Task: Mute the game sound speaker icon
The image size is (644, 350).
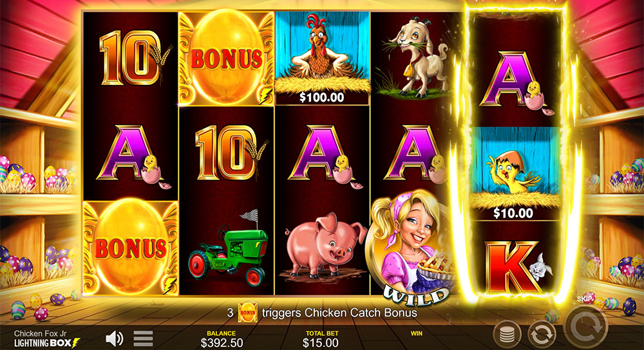Action: (114, 338)
